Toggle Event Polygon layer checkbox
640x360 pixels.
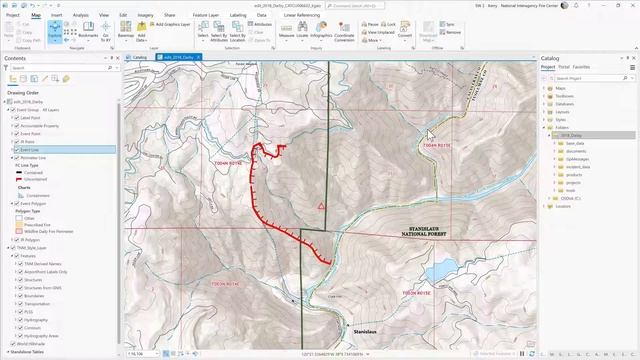(x=17, y=204)
